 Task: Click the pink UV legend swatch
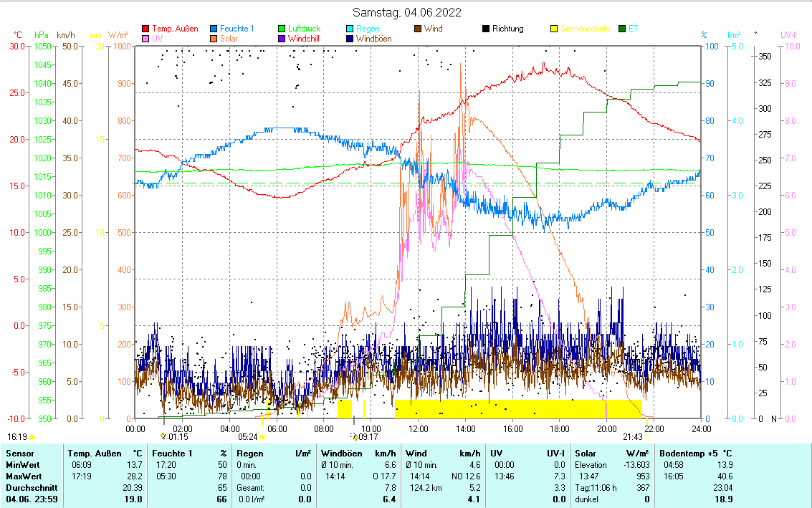point(145,39)
